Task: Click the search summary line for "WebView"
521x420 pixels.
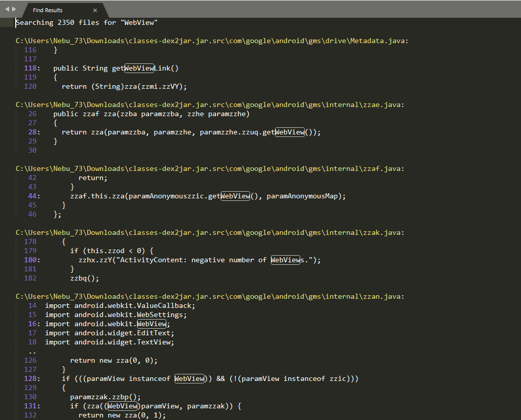Action: (x=87, y=23)
